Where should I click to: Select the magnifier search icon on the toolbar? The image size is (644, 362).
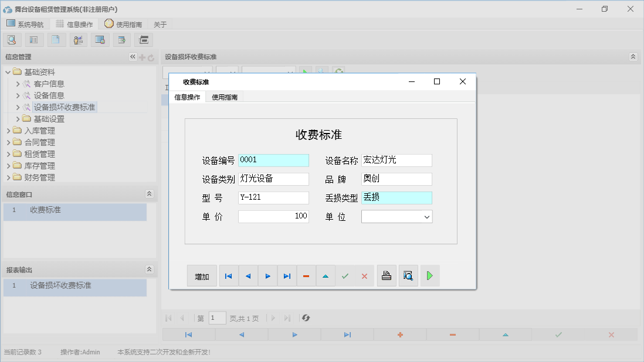coord(12,39)
